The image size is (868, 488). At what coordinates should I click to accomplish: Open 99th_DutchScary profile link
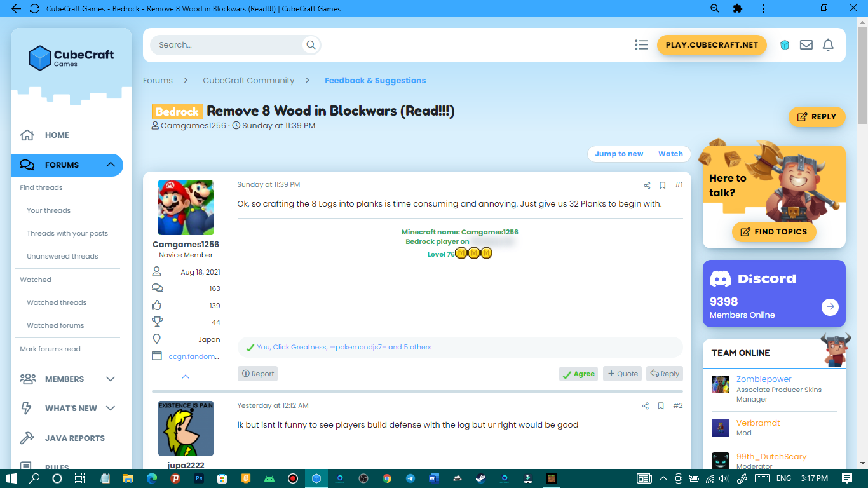coord(771,457)
